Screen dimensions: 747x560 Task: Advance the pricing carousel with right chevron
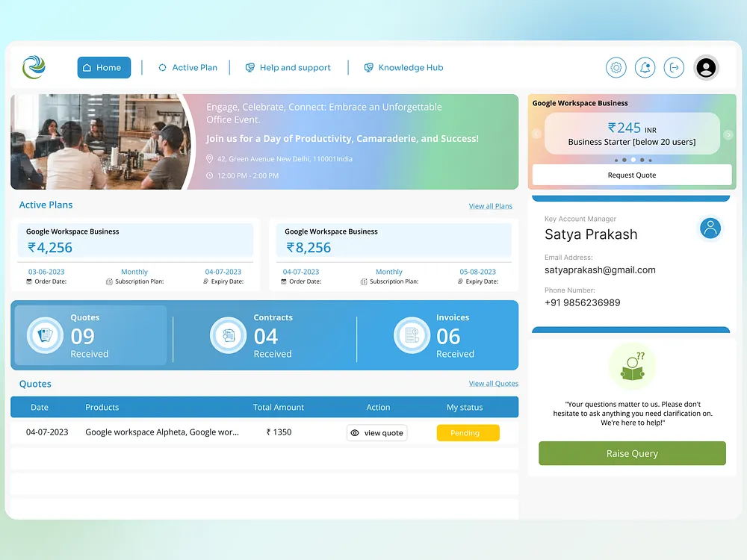click(x=727, y=134)
